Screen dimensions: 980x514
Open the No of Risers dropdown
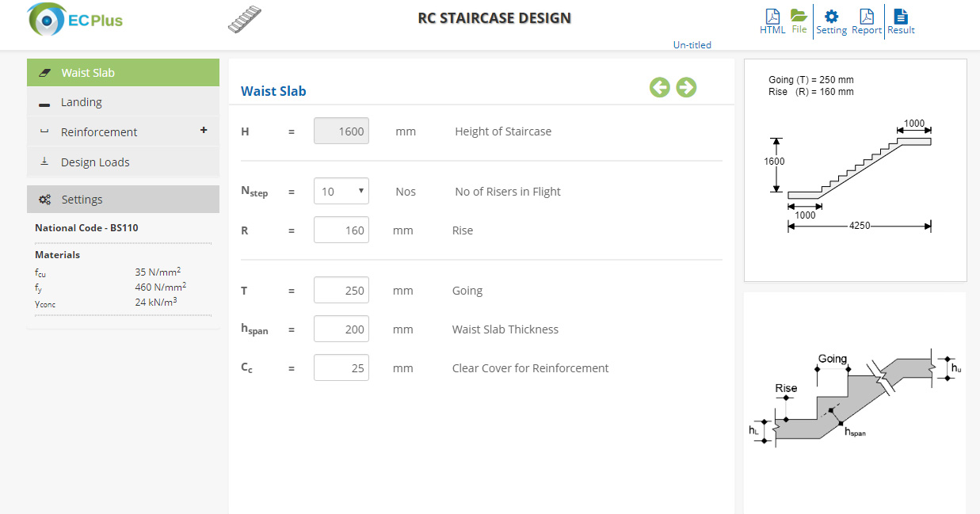point(341,191)
